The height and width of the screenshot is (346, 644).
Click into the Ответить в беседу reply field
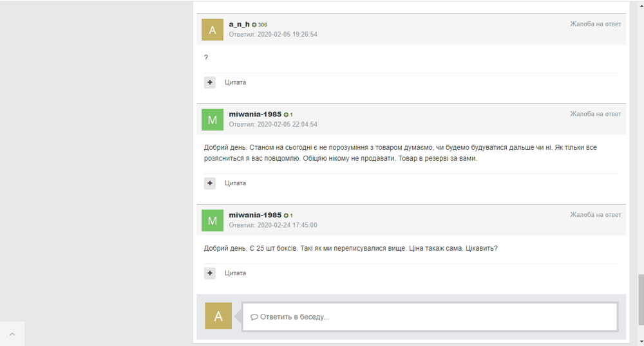pos(430,317)
